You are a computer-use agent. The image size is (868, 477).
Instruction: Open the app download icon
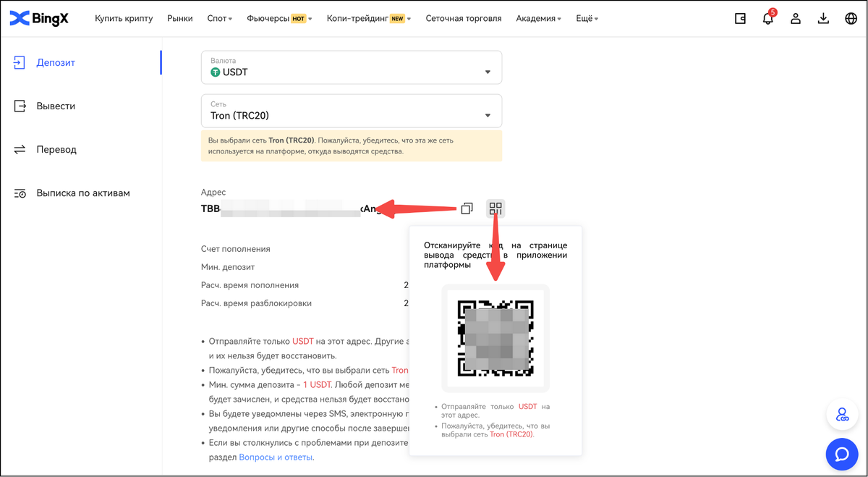823,19
